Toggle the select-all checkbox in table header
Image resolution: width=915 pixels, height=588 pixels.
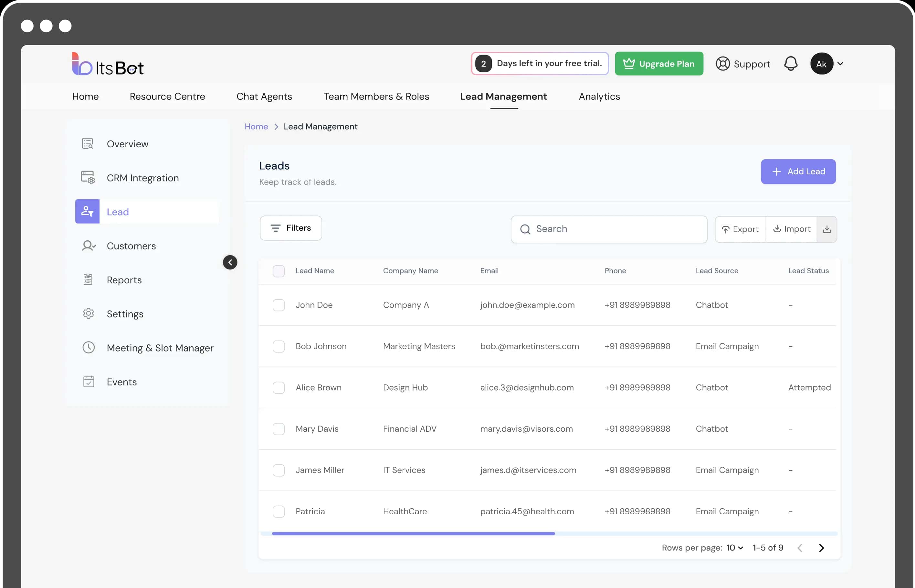[279, 271]
